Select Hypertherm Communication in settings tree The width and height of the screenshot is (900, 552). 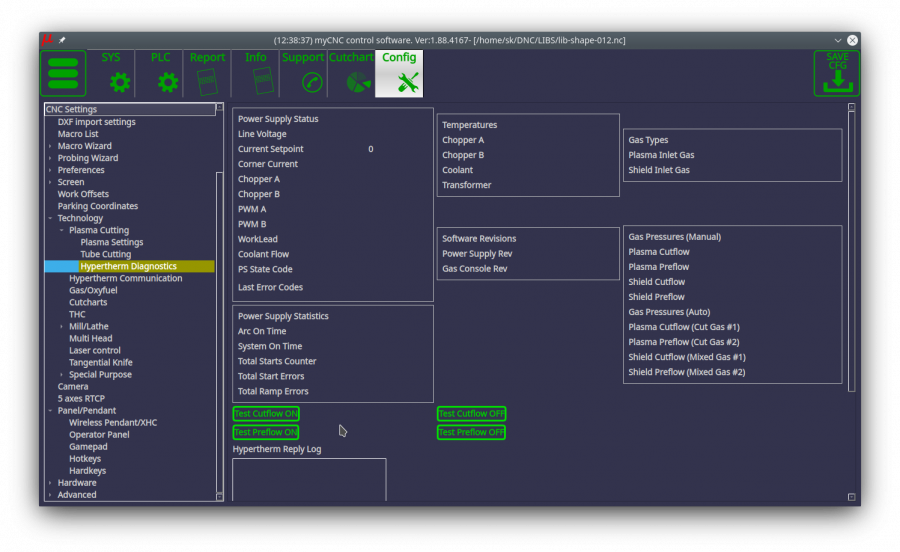(125, 278)
